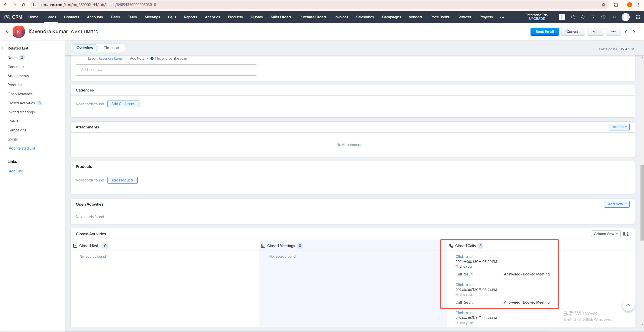Click the quick create plus icon
The width and height of the screenshot is (644, 332).
(561, 17)
